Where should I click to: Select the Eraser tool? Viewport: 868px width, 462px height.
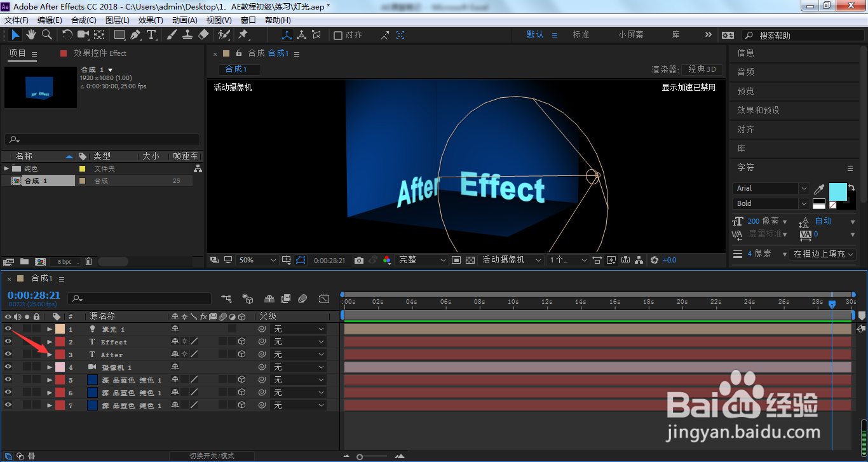203,35
